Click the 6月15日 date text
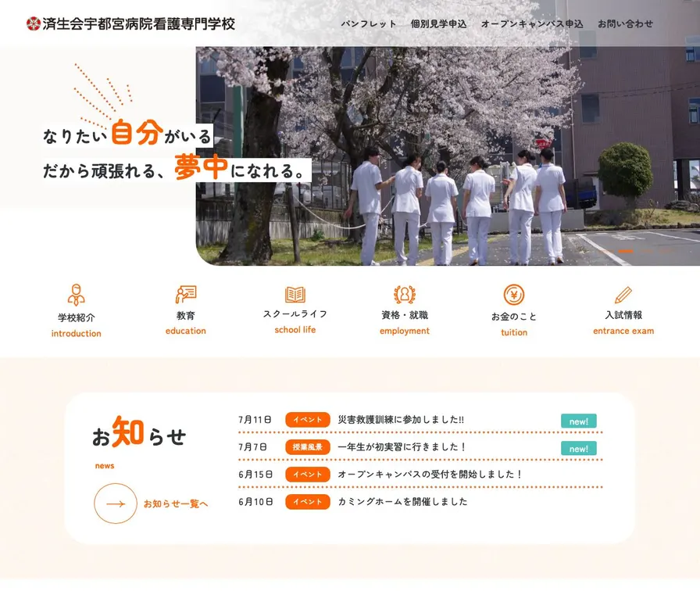The height and width of the screenshot is (602, 700). [255, 475]
